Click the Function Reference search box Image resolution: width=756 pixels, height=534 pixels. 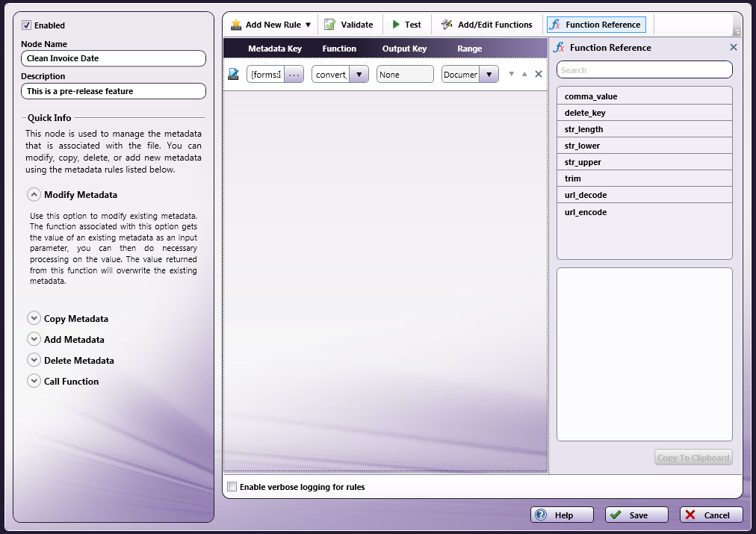(x=645, y=70)
